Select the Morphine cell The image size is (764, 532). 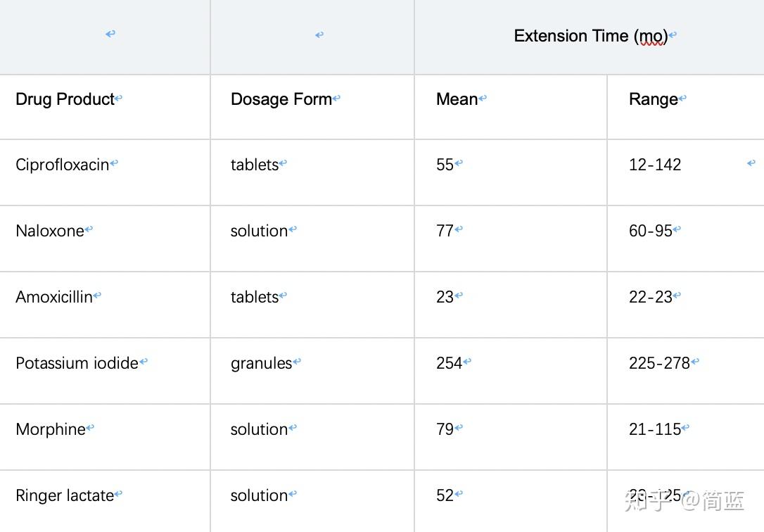tap(51, 429)
